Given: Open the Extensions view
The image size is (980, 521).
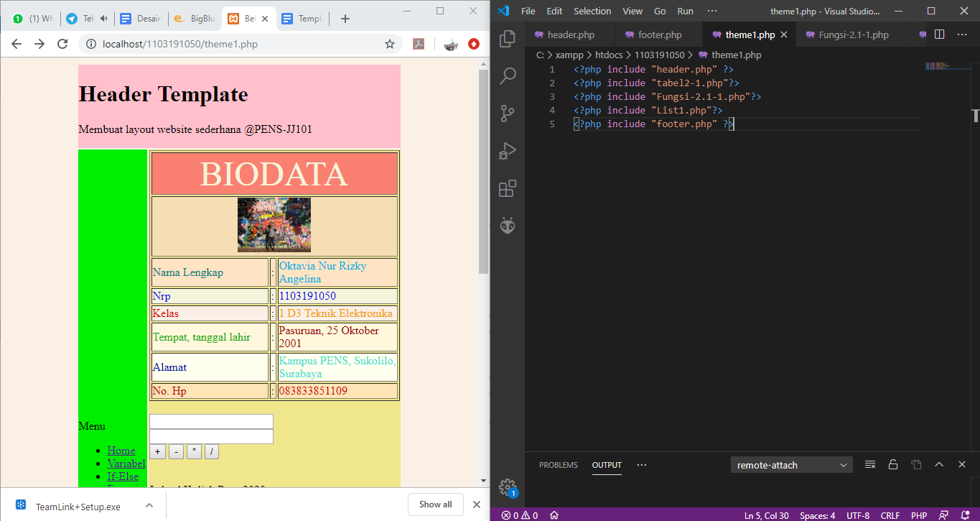Looking at the screenshot, I should click(x=508, y=188).
